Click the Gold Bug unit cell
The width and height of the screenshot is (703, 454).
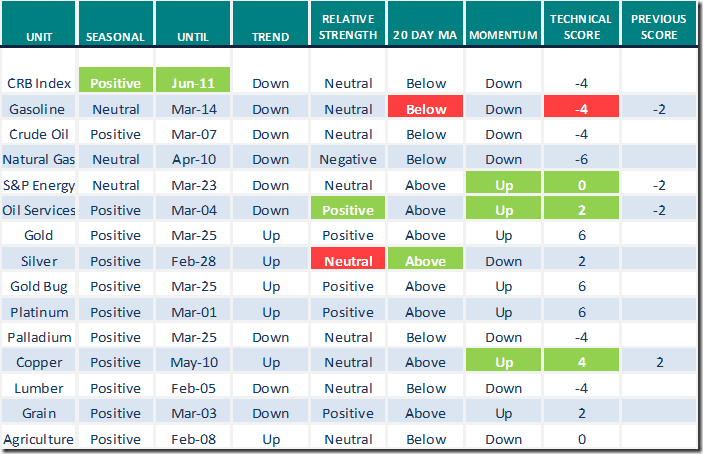click(37, 286)
